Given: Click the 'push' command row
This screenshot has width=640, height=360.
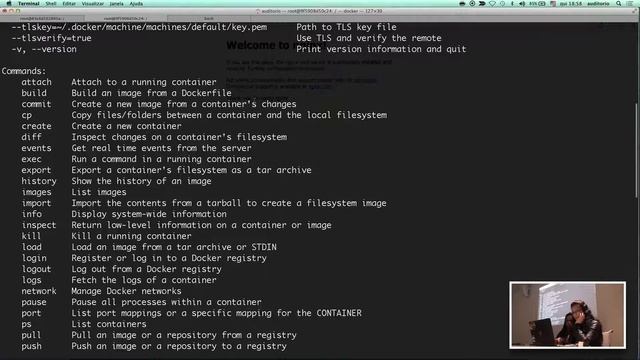Looking at the screenshot, I should (154, 347).
